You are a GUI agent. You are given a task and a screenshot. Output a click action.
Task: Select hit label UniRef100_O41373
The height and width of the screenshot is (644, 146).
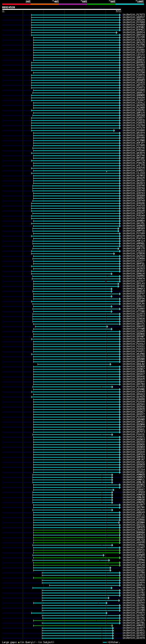[134, 620]
